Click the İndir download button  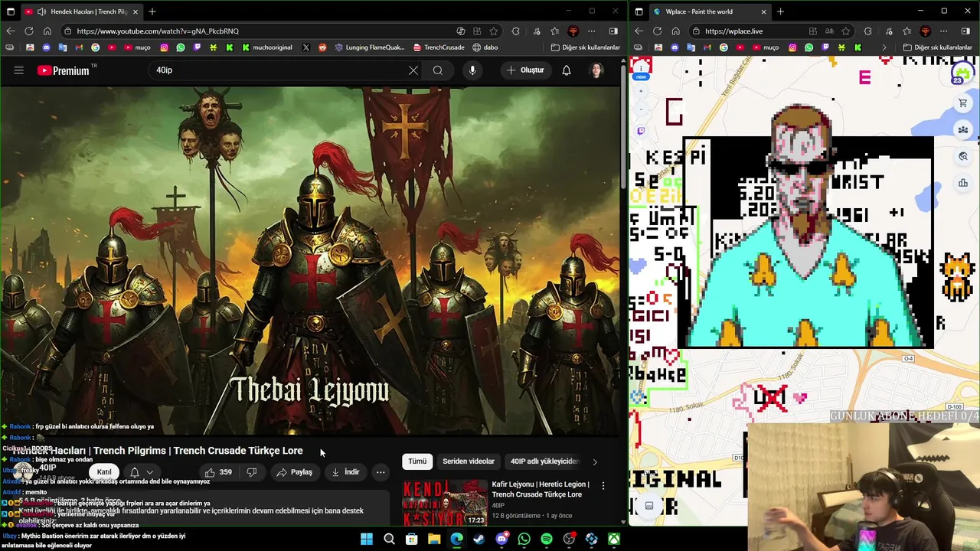coord(344,472)
